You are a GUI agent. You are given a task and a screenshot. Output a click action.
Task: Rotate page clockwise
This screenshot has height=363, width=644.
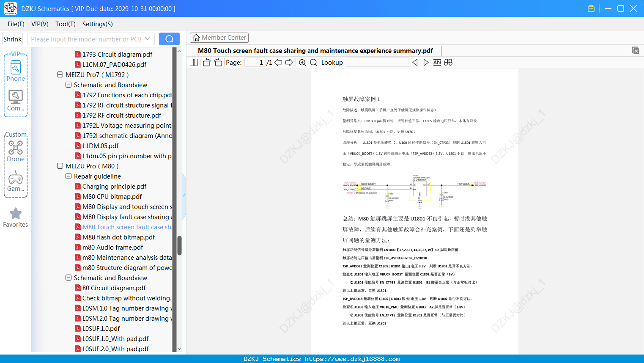pos(218,62)
